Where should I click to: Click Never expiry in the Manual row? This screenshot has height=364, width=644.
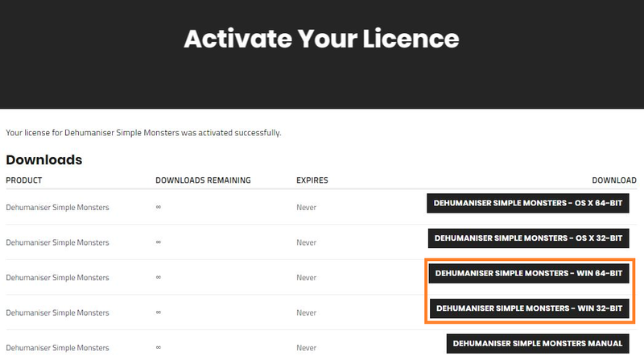306,348
